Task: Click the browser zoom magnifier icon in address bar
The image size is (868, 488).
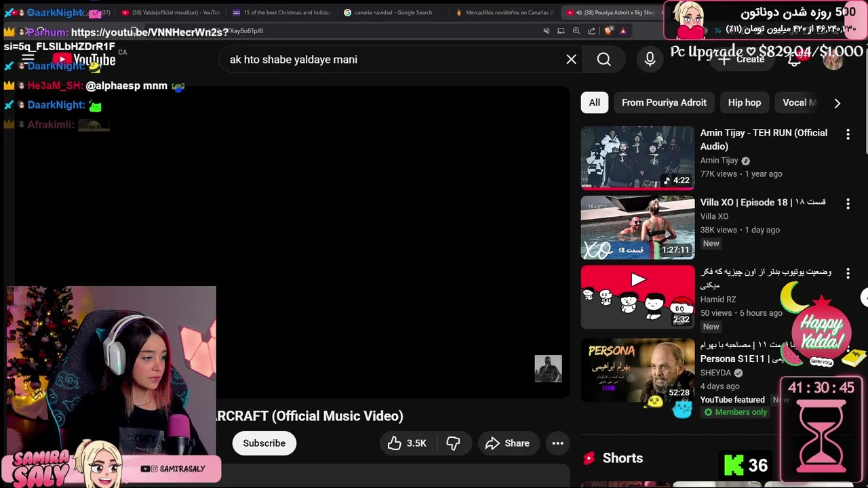Action: pos(576,30)
